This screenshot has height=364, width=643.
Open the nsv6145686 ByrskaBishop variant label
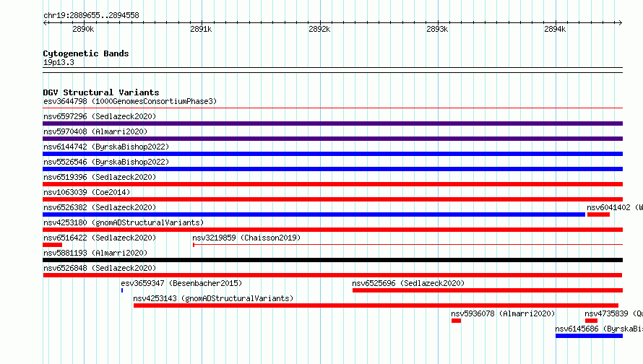pos(599,329)
